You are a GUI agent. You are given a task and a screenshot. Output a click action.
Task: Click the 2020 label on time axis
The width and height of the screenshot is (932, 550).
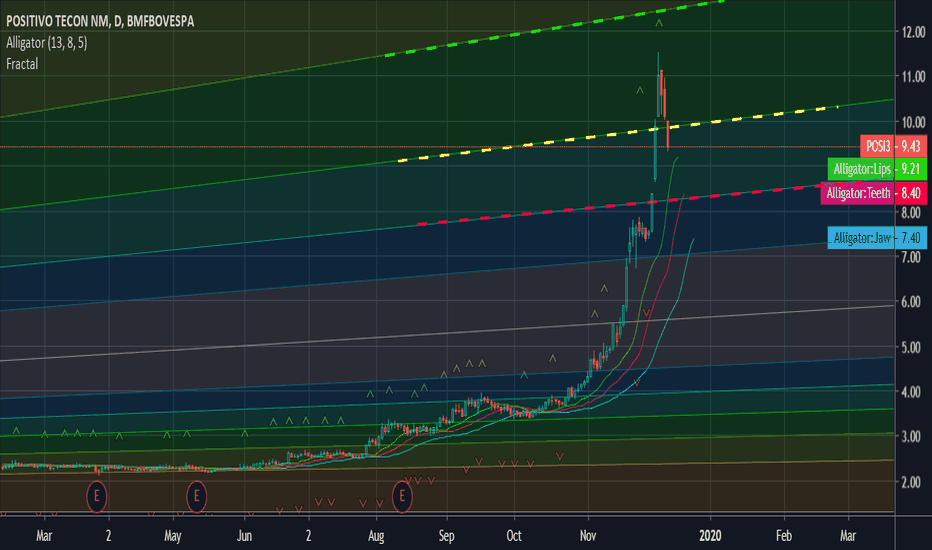click(x=710, y=536)
